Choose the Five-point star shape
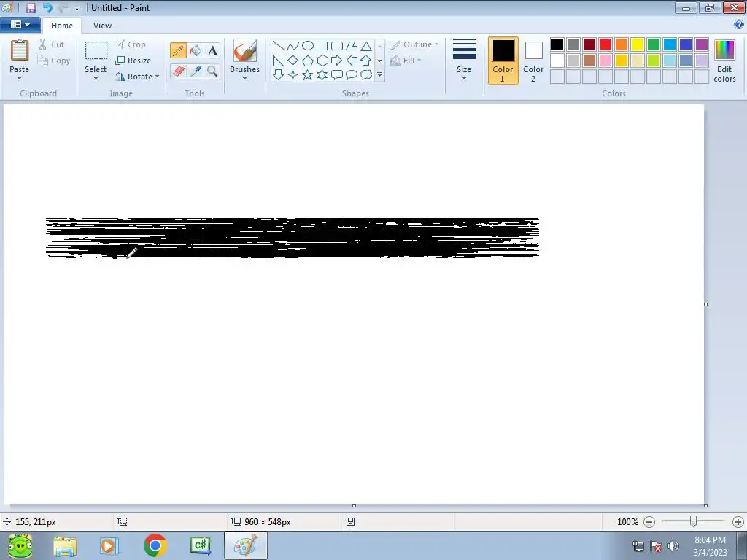The image size is (747, 560). click(x=308, y=75)
